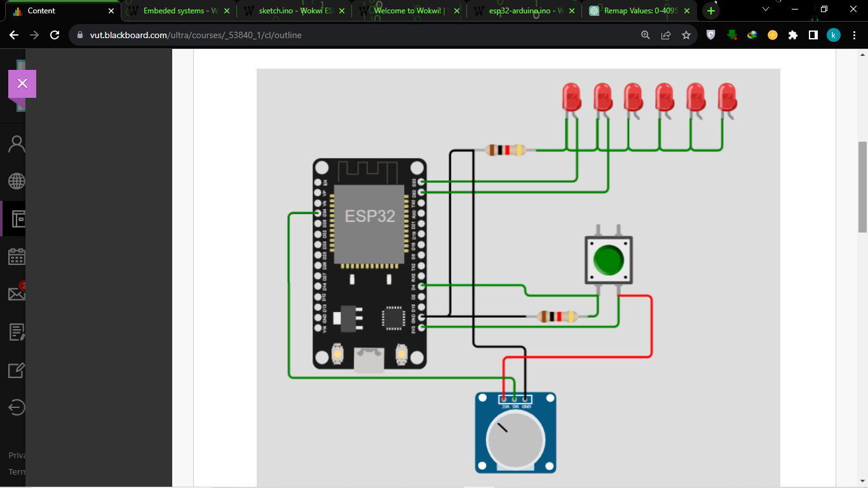Open the Blackboard calendar icon
The image size is (868, 488).
[x=15, y=257]
